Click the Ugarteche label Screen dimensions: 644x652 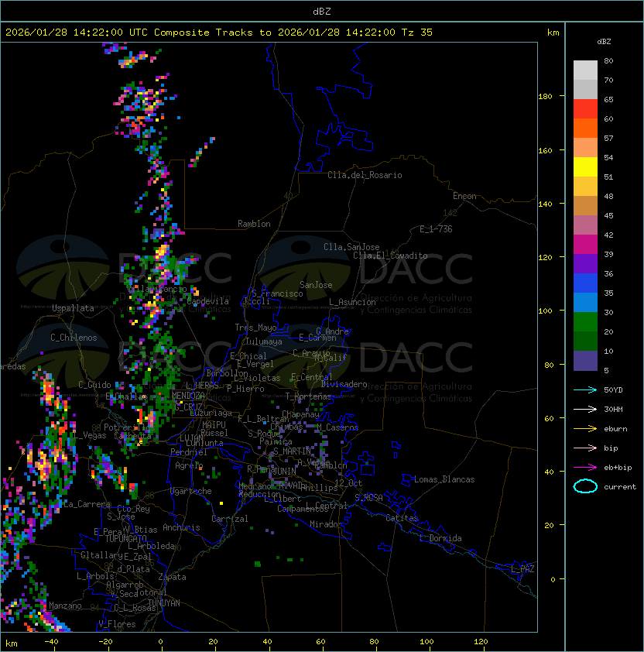coord(191,491)
